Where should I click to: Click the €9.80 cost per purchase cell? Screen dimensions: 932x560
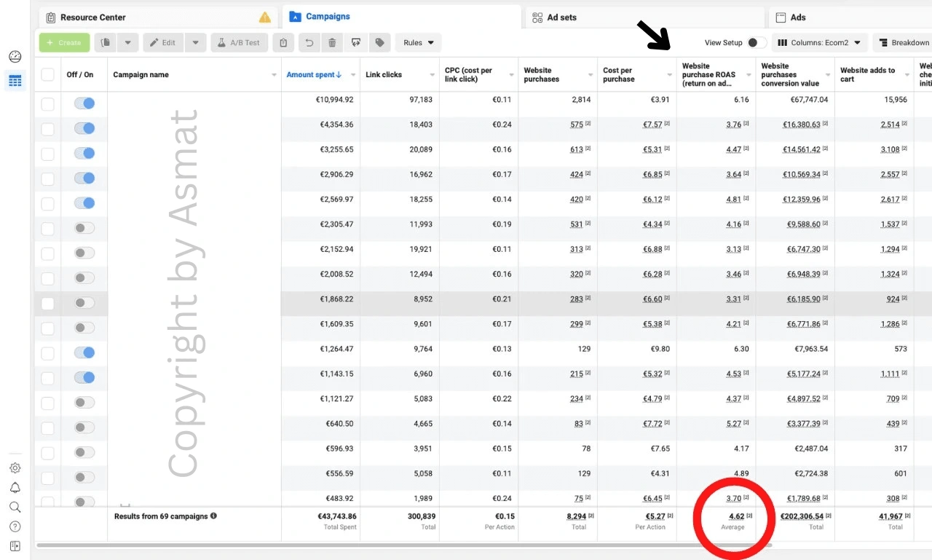click(x=659, y=350)
